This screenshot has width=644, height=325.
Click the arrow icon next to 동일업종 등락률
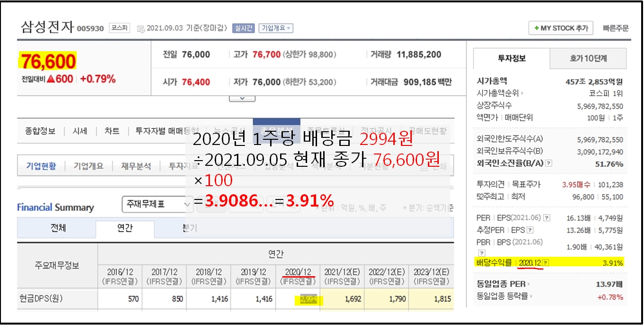tap(532, 297)
